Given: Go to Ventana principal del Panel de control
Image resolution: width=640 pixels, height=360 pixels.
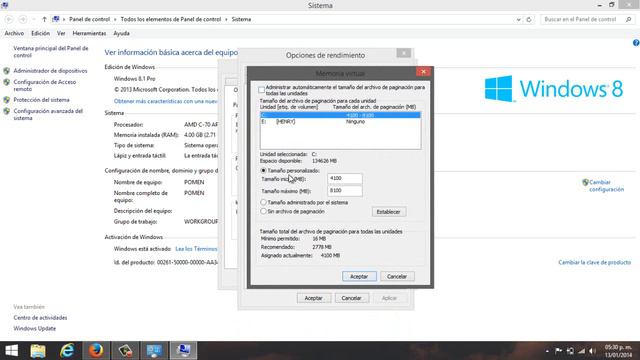Looking at the screenshot, I should [51, 51].
